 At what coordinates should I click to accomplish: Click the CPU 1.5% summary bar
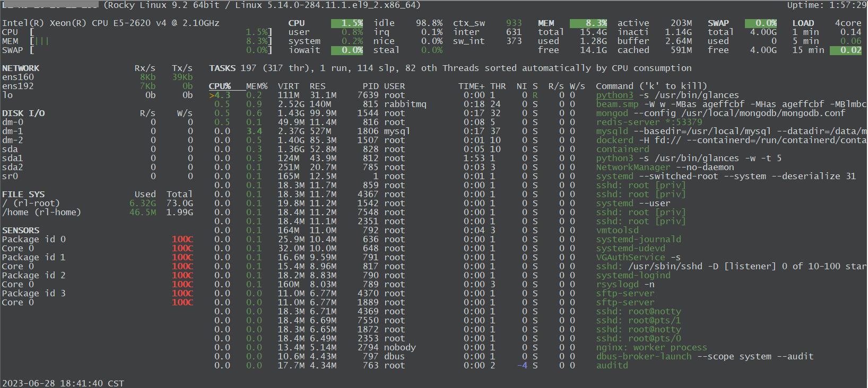[347, 23]
